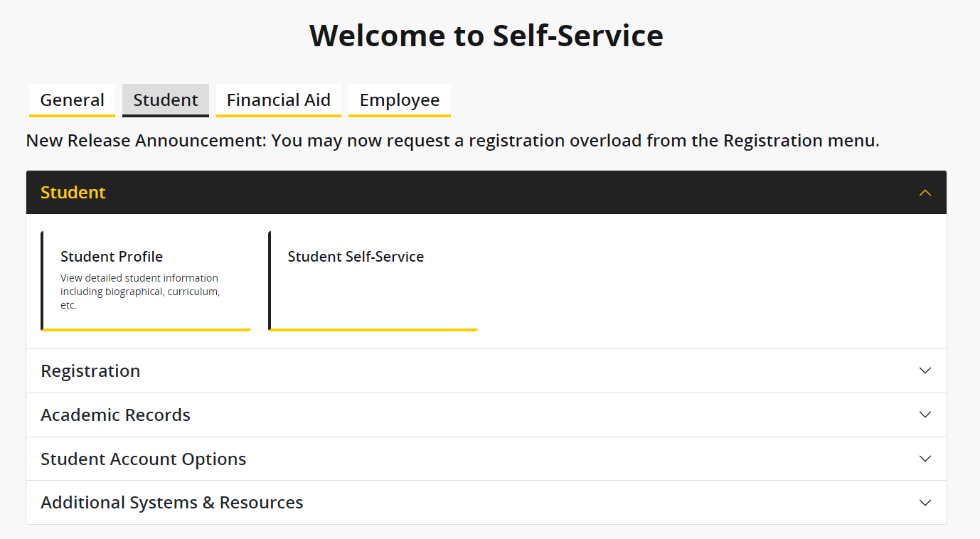Image resolution: width=980 pixels, height=539 pixels.
Task: Click the Student accordion title text
Action: tap(73, 192)
